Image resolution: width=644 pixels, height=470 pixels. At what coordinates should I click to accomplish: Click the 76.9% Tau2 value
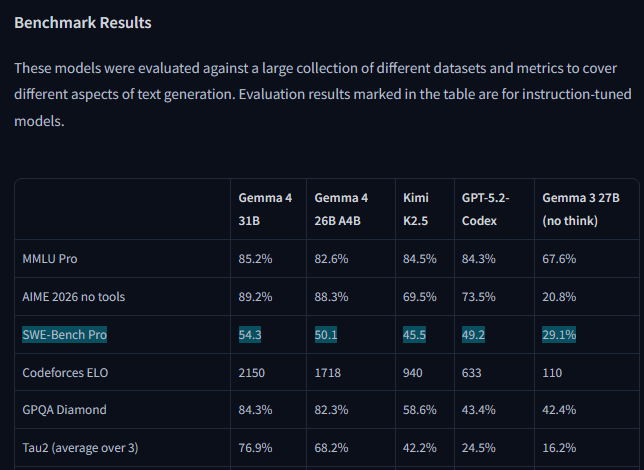255,447
